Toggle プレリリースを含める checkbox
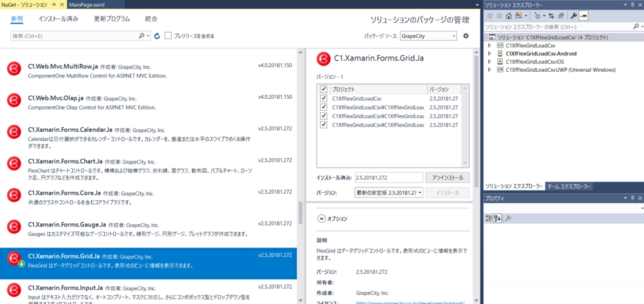Viewport: 644px width, 304px height. click(x=168, y=36)
